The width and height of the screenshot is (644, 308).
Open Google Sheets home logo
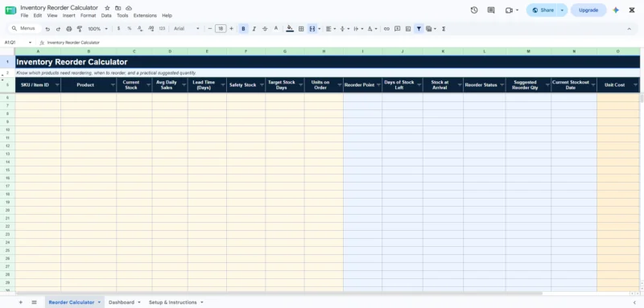tap(10, 10)
